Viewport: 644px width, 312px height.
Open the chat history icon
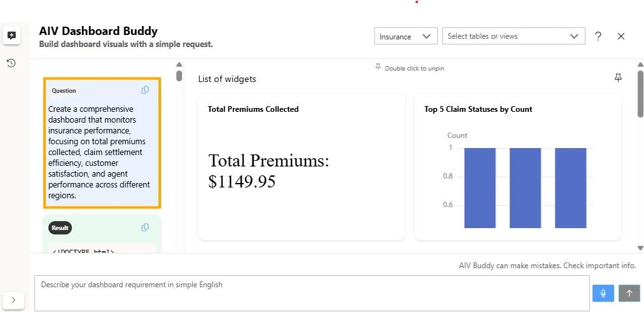pyautogui.click(x=11, y=63)
